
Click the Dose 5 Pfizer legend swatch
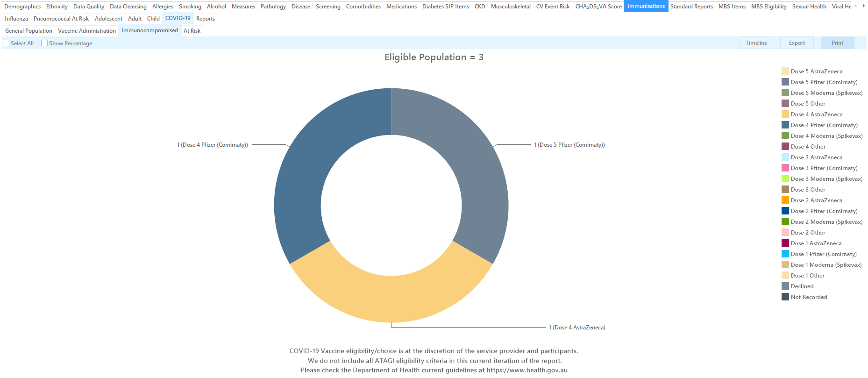pyautogui.click(x=785, y=82)
